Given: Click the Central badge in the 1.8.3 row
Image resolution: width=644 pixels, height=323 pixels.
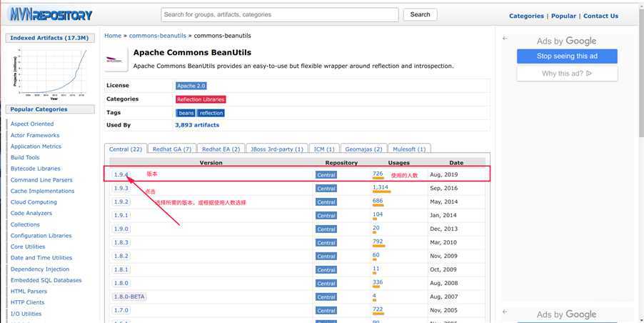Looking at the screenshot, I should [326, 243].
